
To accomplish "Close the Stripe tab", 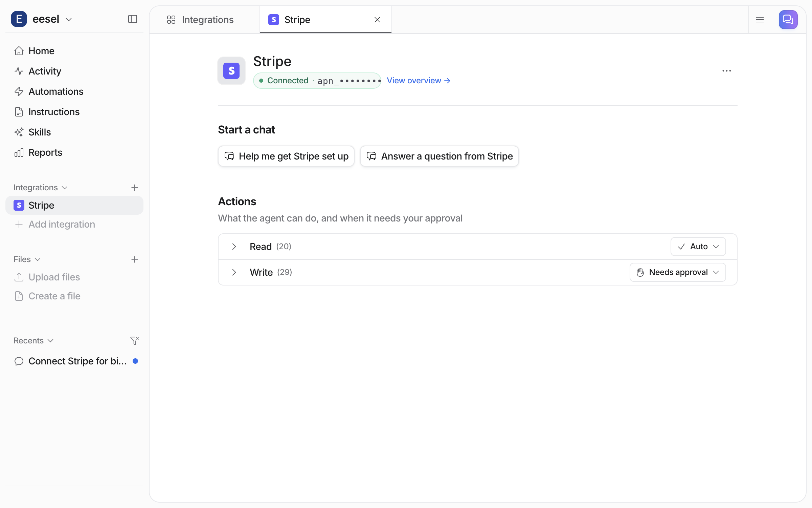I will point(377,20).
